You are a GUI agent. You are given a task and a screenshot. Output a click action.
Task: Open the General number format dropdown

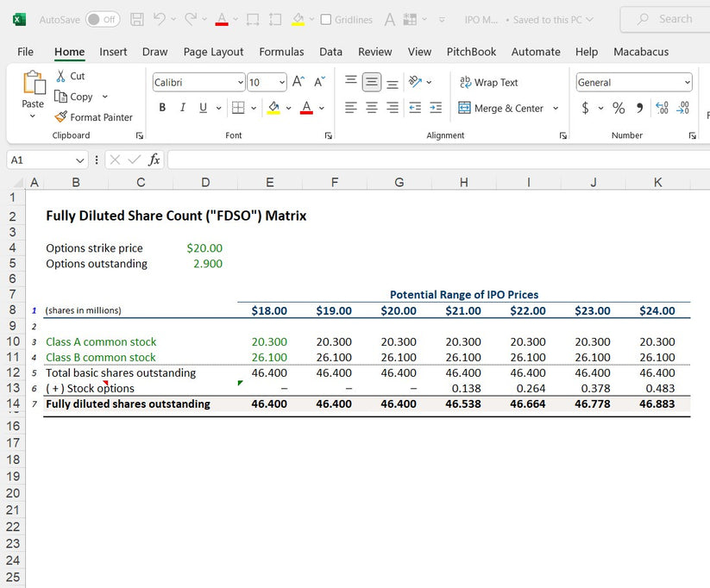(x=688, y=81)
